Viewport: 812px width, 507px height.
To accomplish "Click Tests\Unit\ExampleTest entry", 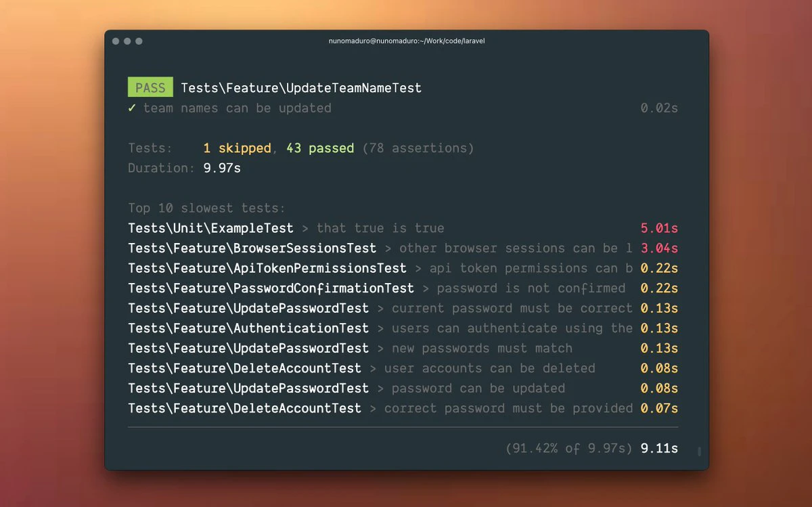I will (210, 228).
